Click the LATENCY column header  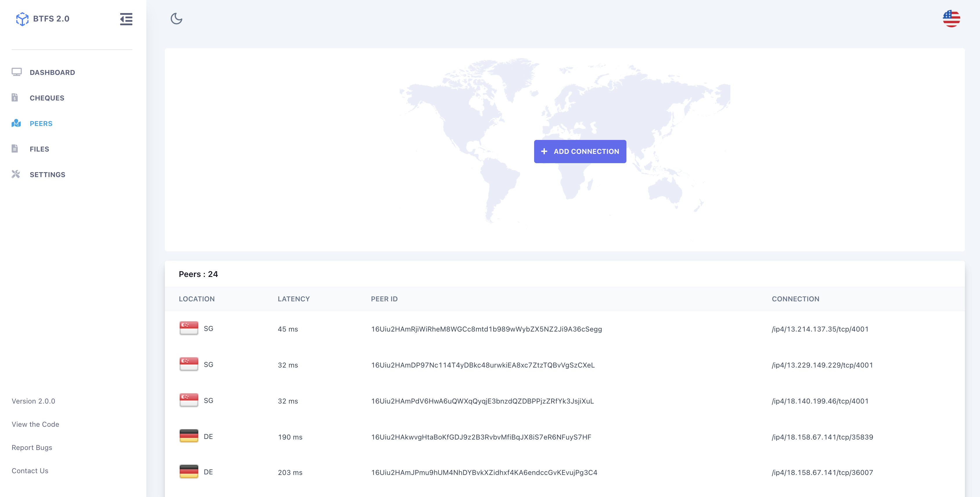[294, 299]
